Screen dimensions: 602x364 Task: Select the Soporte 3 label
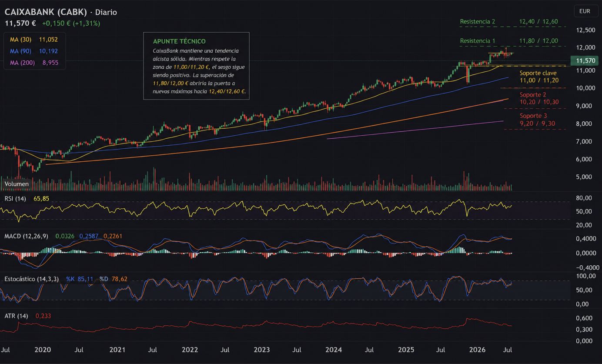click(x=533, y=116)
